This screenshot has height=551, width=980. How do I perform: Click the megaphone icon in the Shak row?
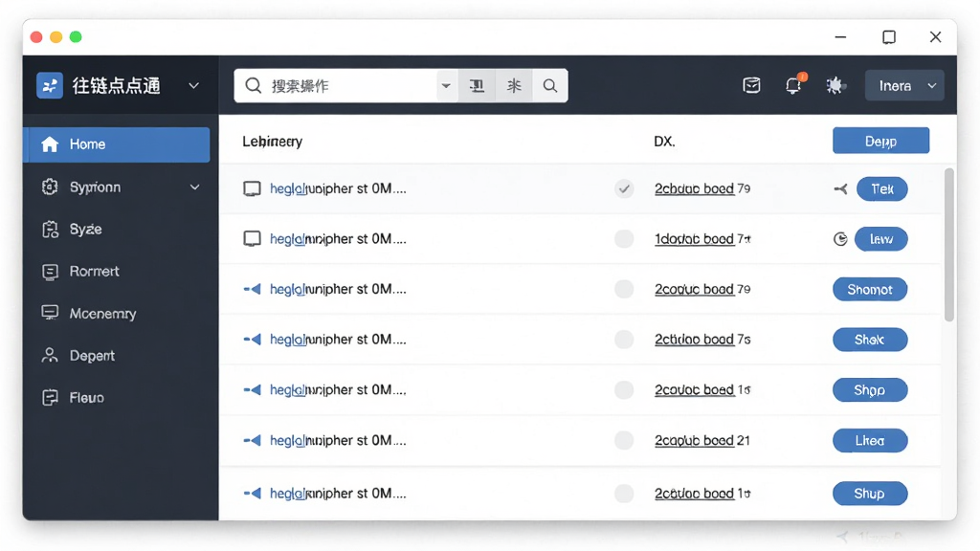point(253,340)
